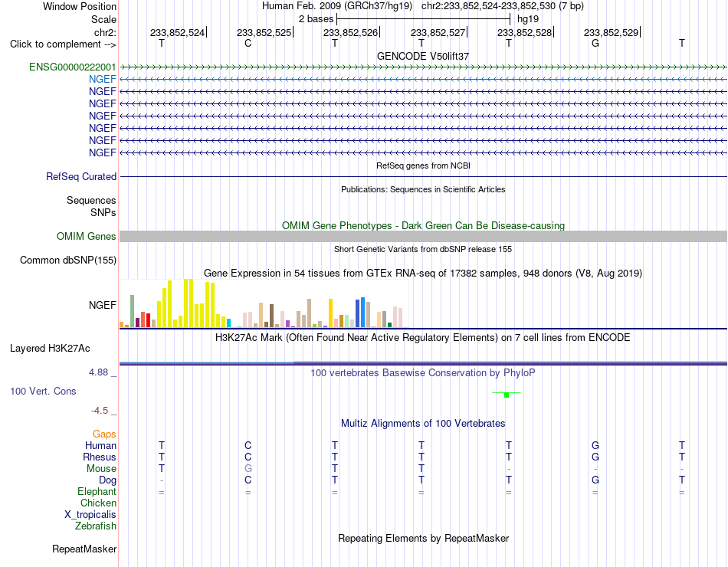Click the position label 233,852,528

point(525,32)
